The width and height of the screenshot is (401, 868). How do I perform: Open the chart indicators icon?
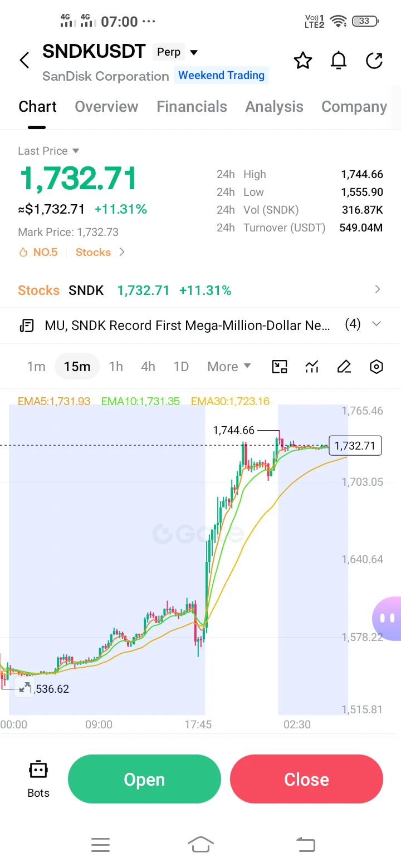pyautogui.click(x=312, y=367)
